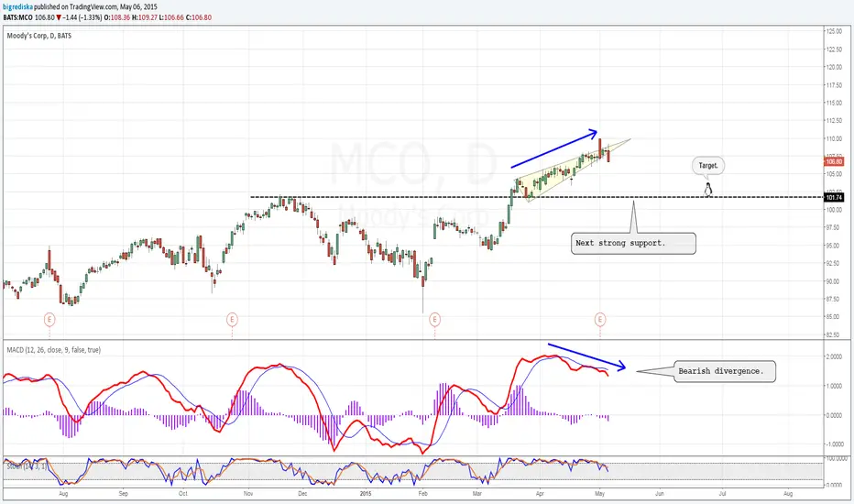Click the 2.0000 MACD axis label
Viewport: 854px width, 504px height.
(x=835, y=356)
